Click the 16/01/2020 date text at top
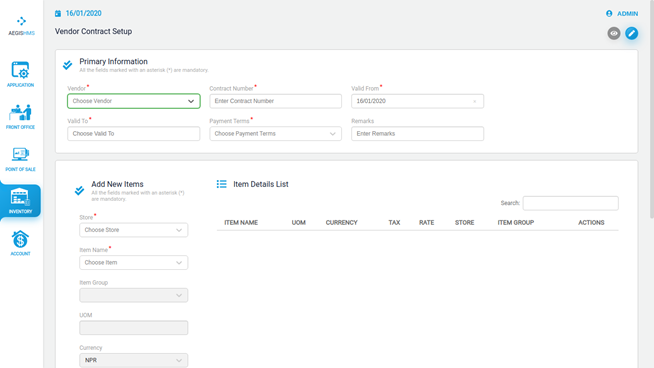 pos(83,13)
